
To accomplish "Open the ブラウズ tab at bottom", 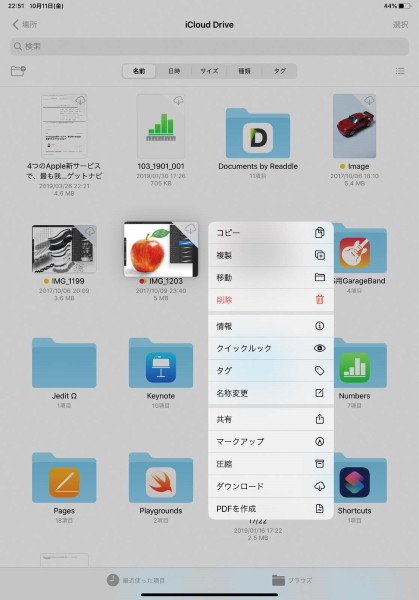I will point(292,580).
